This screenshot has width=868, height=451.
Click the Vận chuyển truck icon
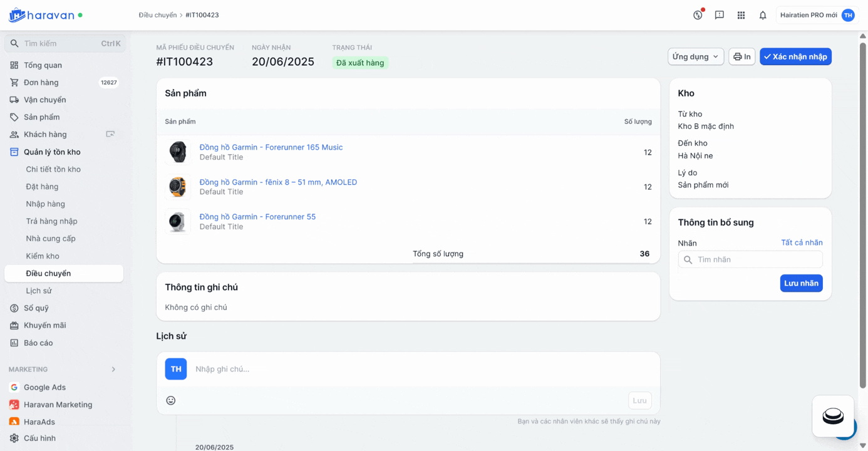coord(14,100)
